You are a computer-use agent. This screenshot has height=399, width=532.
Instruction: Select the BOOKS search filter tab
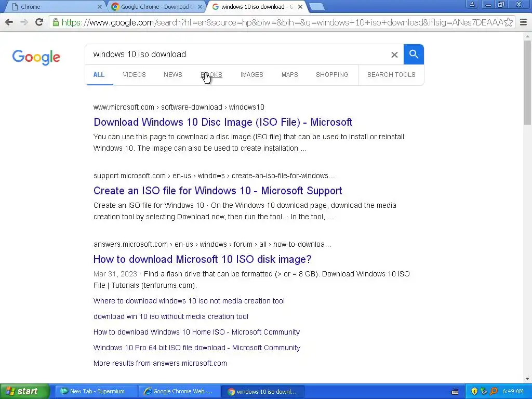[x=211, y=75]
